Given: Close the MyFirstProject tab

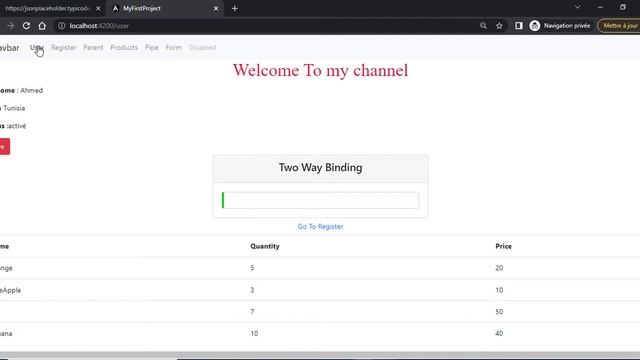Looking at the screenshot, I should (x=216, y=9).
